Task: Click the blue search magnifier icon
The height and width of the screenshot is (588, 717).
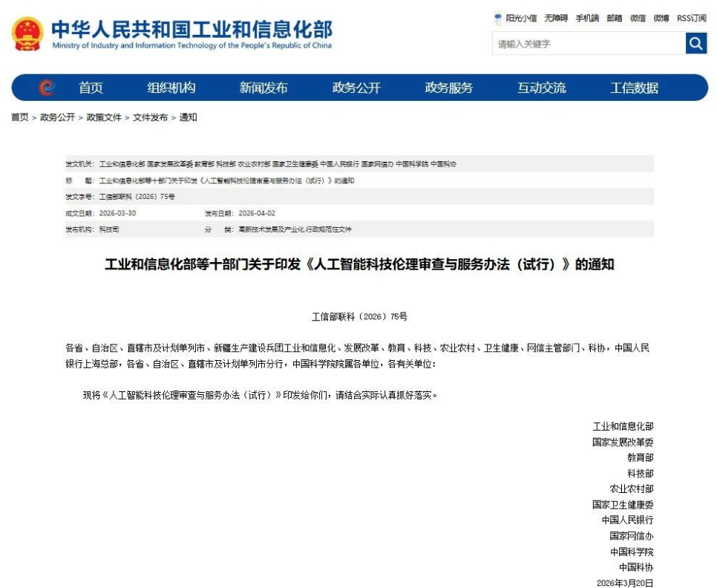Action: coord(696,43)
